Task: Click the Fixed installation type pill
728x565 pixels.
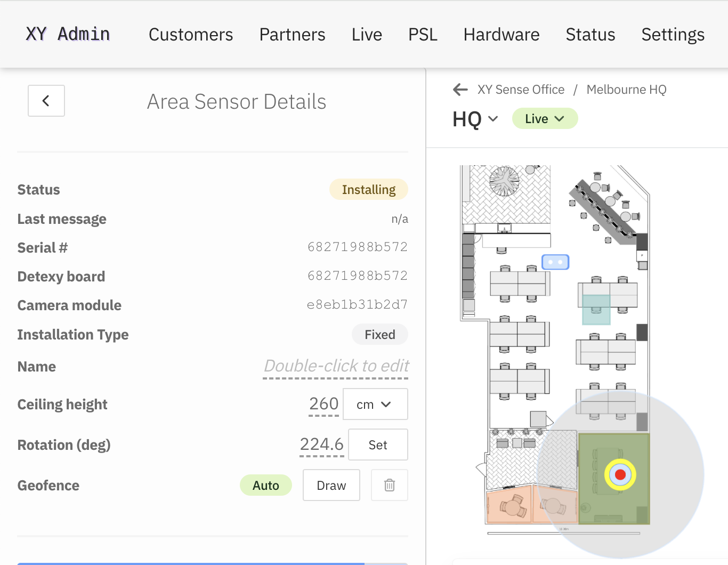Action: (x=380, y=335)
